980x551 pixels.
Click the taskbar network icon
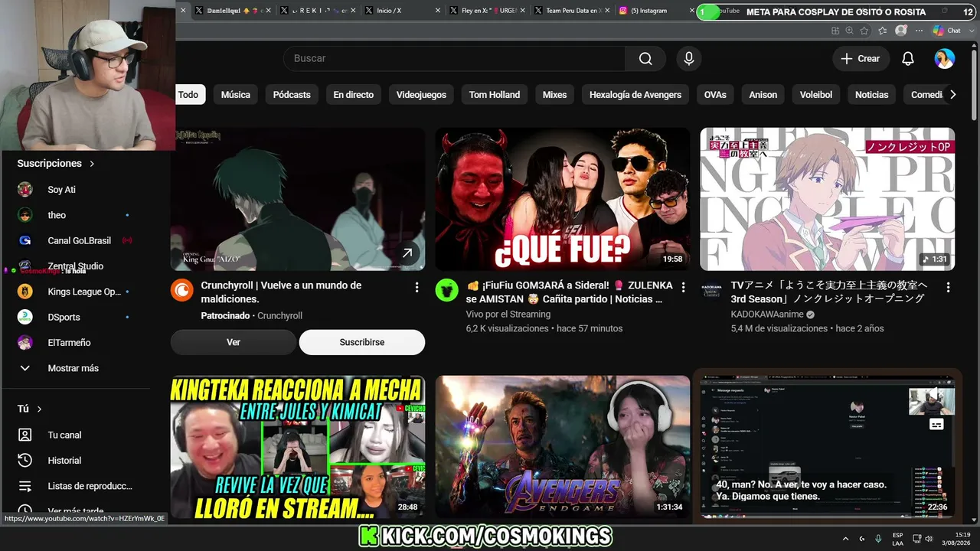pyautogui.click(x=917, y=539)
